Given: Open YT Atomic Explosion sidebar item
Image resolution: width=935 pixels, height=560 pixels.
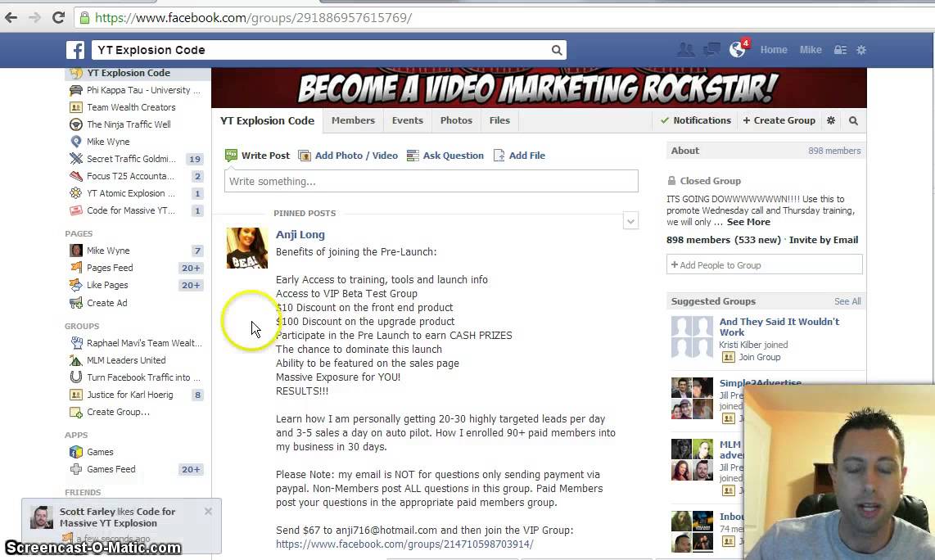Looking at the screenshot, I should click(131, 193).
